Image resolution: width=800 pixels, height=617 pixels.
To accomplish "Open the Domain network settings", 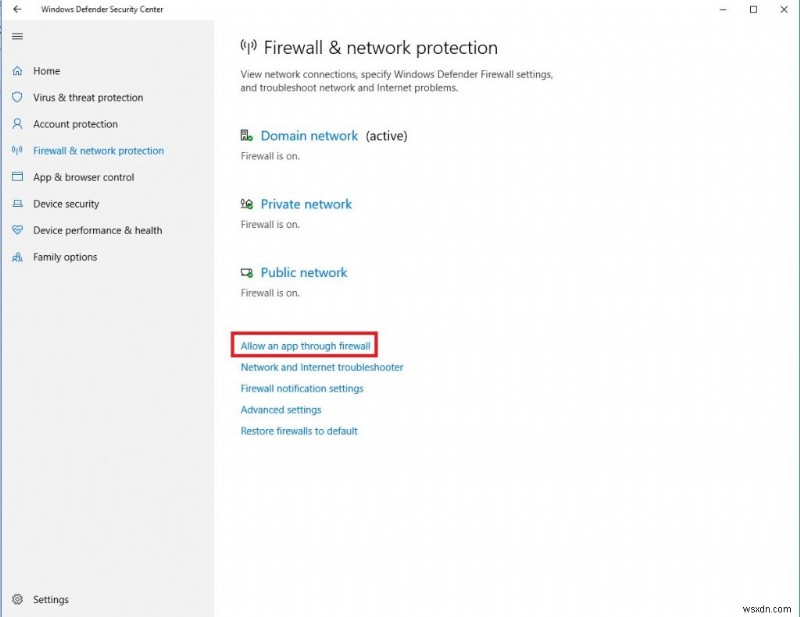I will 310,135.
